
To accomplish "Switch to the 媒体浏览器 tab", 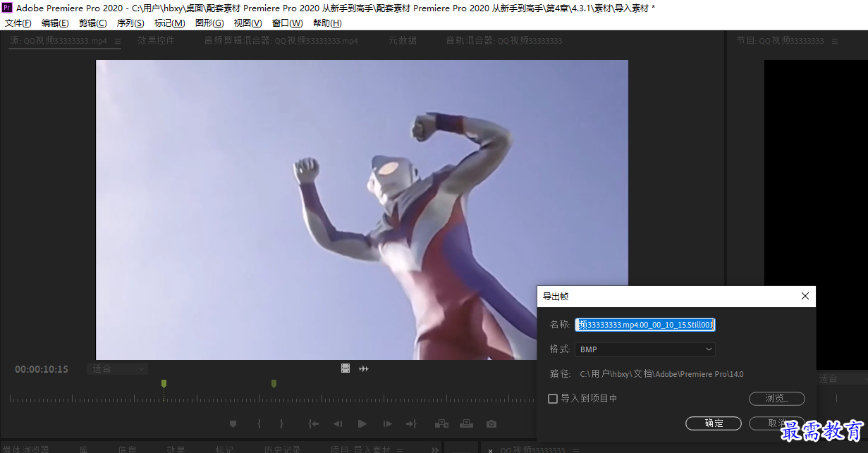I will click(25, 449).
